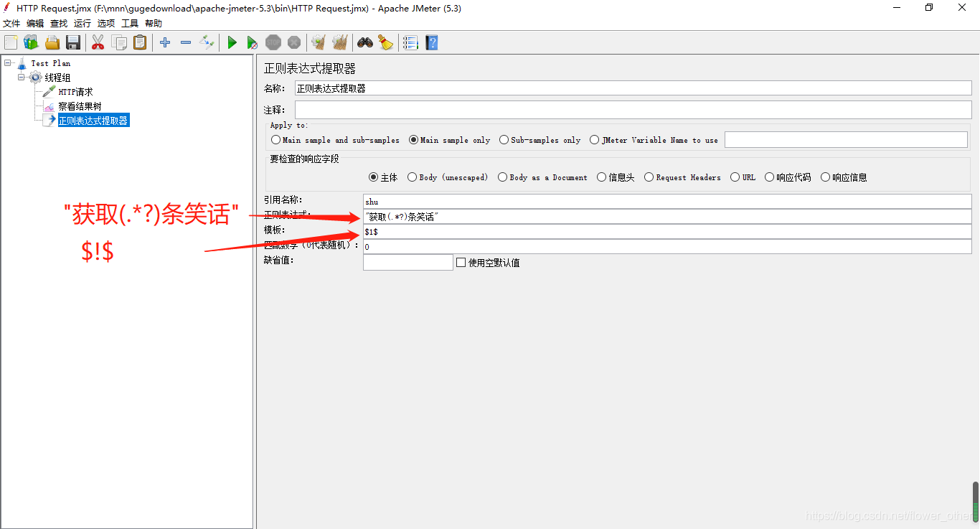Click the 注释 input field

tap(633, 110)
